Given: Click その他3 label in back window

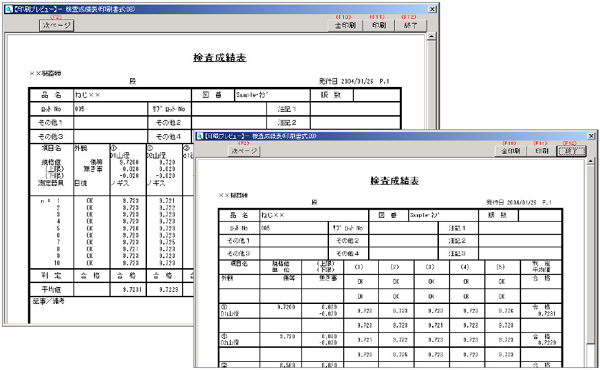Looking at the screenshot, I should 51,137.
